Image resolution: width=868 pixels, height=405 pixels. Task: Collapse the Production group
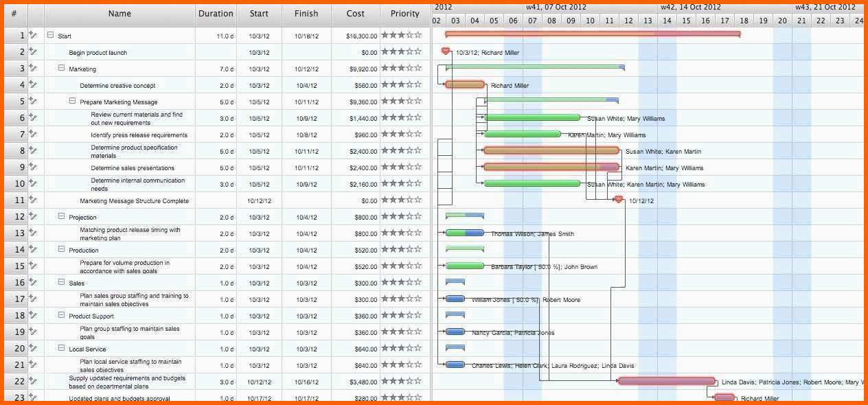click(61, 249)
